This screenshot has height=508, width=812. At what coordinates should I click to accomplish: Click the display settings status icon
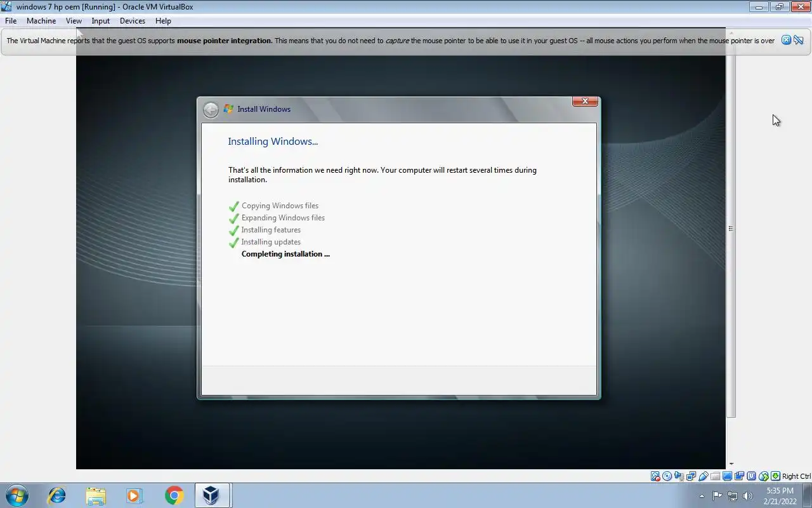pyautogui.click(x=727, y=476)
